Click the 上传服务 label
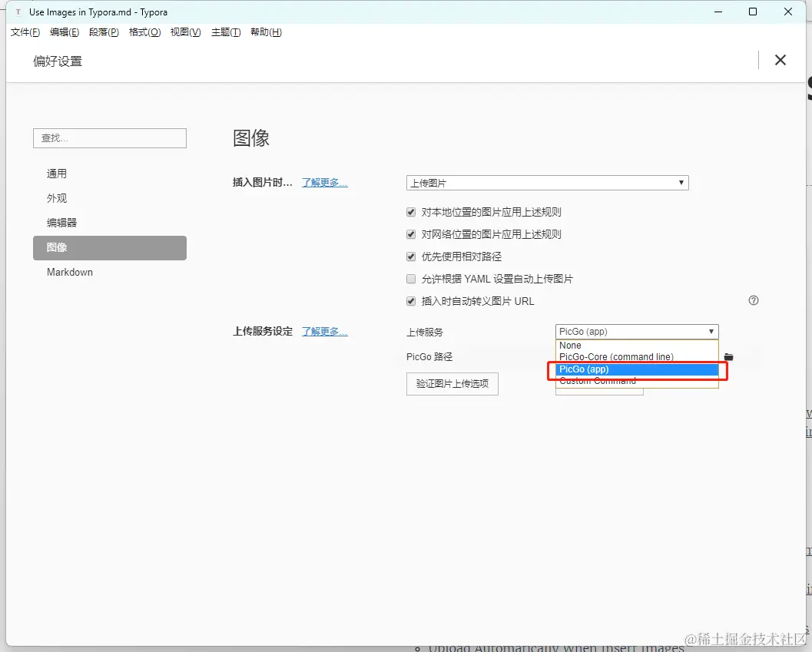This screenshot has height=652, width=812. pyautogui.click(x=425, y=332)
